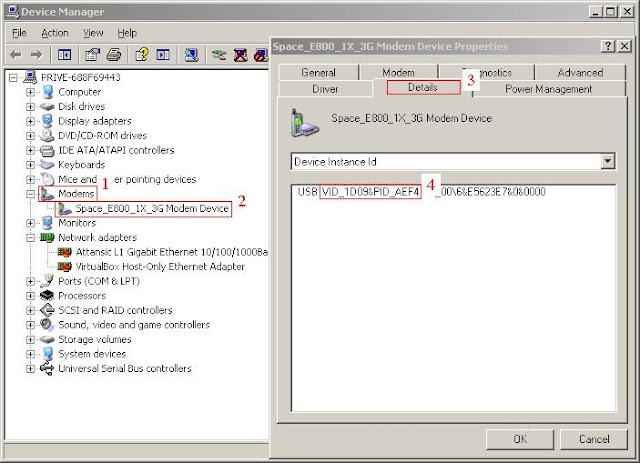
Task: Click the Uninstall device toolbar icon
Action: pyautogui.click(x=240, y=55)
